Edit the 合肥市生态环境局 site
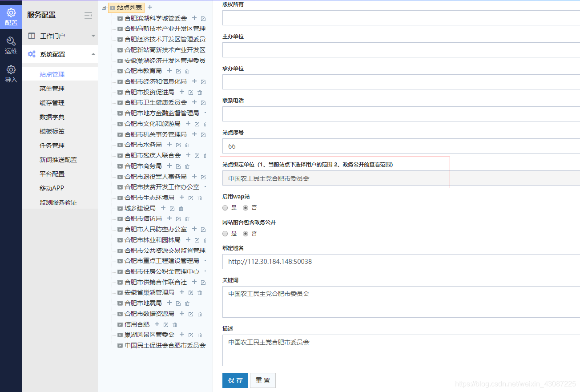Viewport: 580px width, 392px height. click(x=191, y=198)
